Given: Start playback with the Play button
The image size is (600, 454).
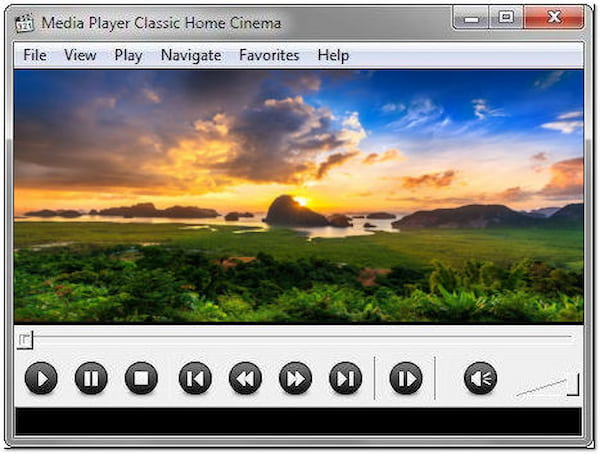Looking at the screenshot, I should click(41, 378).
